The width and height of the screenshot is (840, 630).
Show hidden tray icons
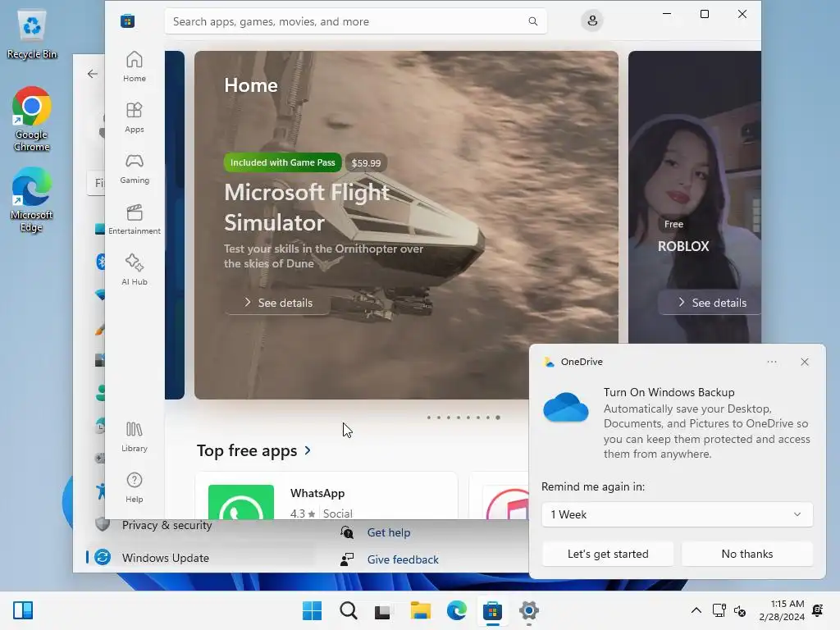[696, 610]
